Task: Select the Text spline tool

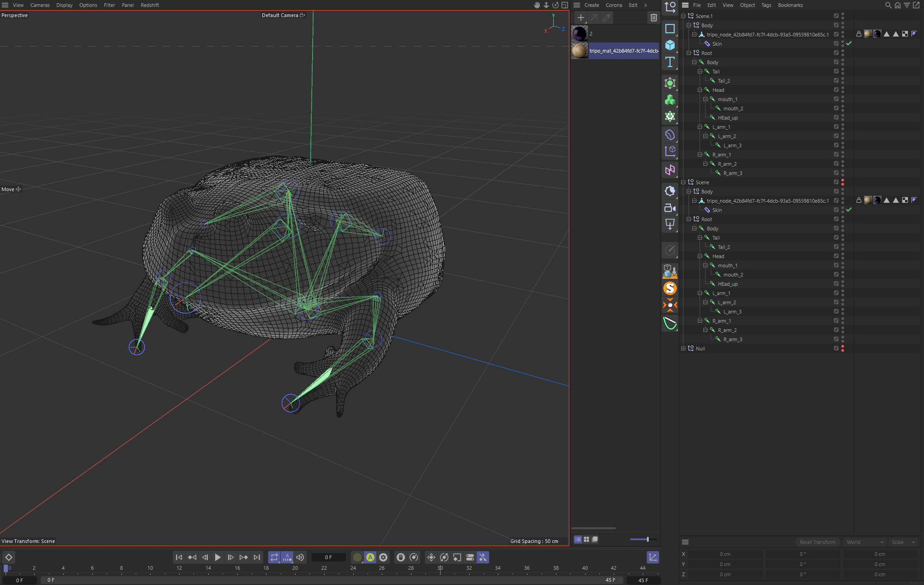Action: 670,62
